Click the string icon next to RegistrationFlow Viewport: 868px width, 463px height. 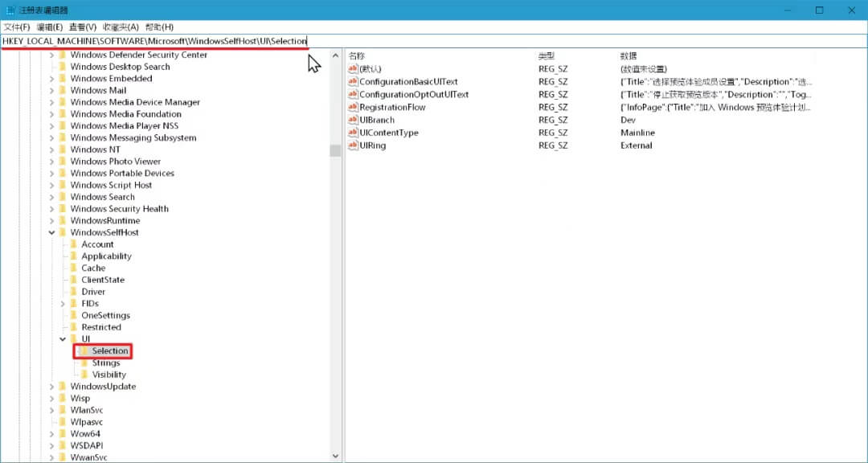click(x=354, y=107)
